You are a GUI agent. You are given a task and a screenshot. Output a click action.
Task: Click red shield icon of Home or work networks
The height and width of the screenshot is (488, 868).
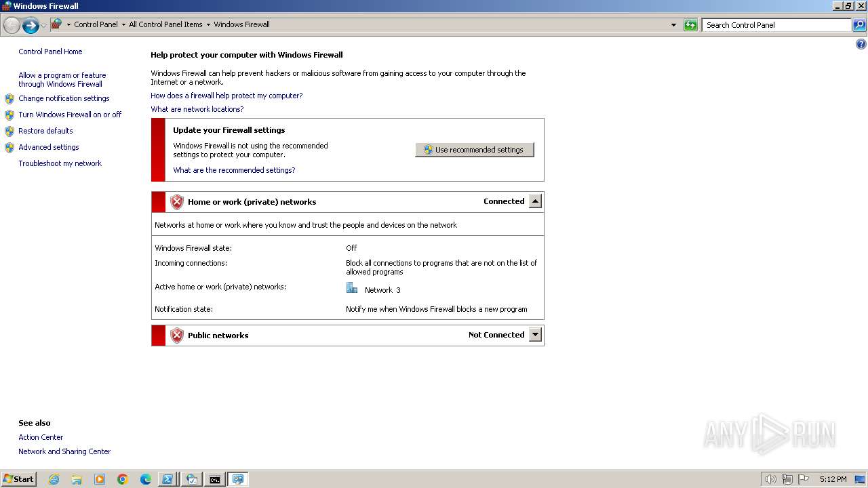[x=177, y=202]
